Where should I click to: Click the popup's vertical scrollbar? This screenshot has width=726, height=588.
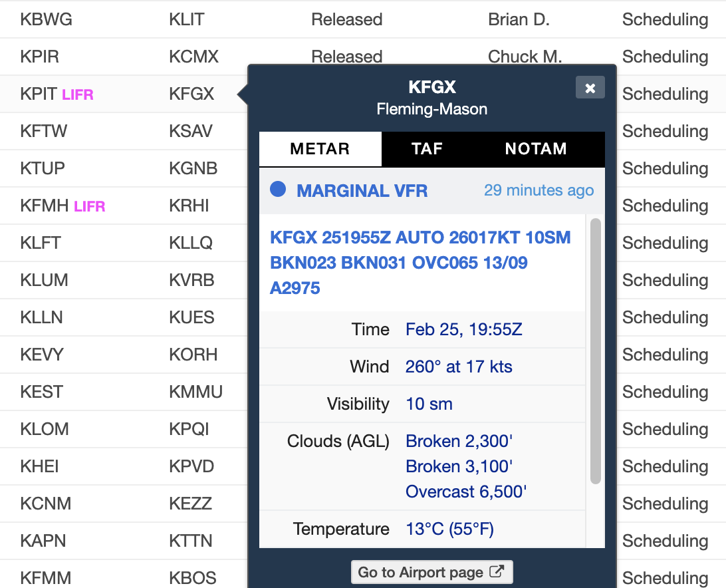pos(595,346)
